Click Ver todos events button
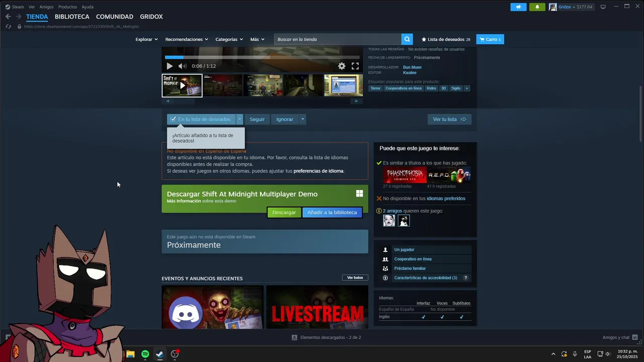This screenshot has width=644, height=362. [355, 278]
